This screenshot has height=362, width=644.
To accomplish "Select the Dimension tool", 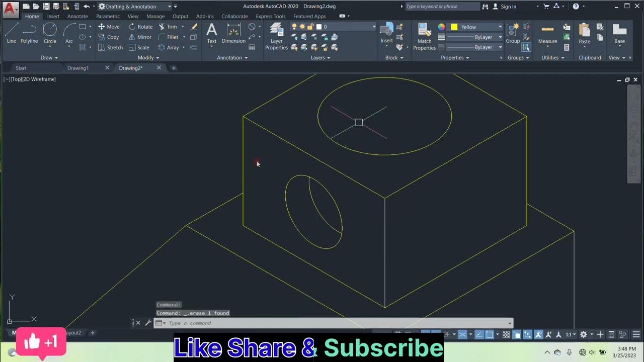I will coord(233,33).
